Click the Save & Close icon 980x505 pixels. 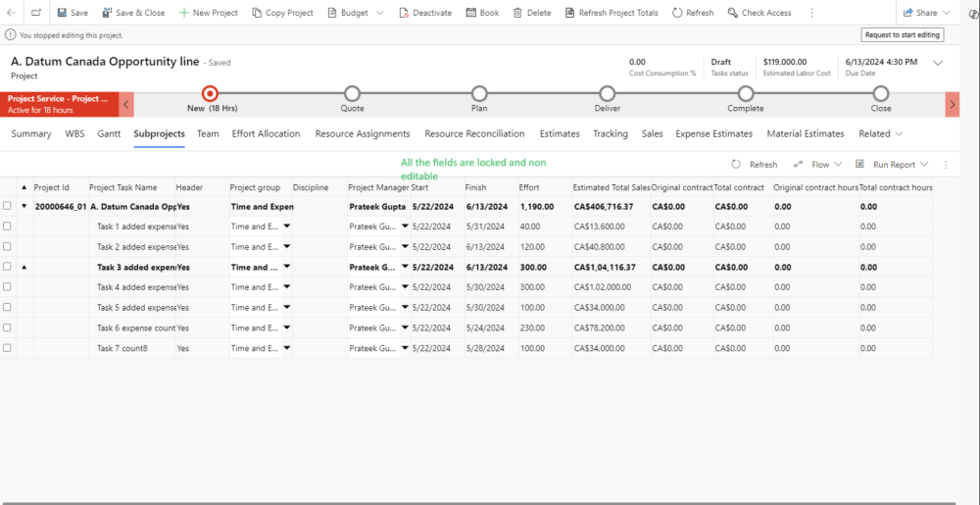coord(107,13)
